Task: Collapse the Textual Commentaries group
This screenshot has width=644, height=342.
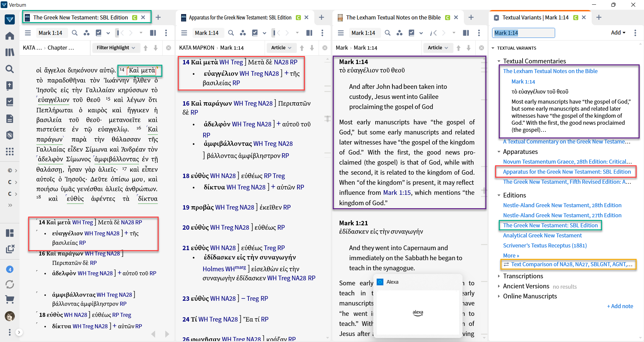Action: [499, 61]
